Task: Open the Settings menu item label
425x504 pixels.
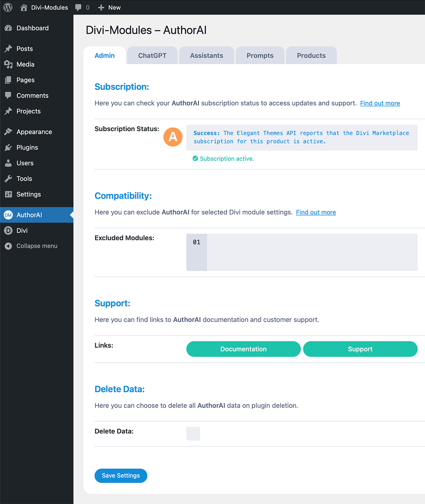Action: (29, 194)
